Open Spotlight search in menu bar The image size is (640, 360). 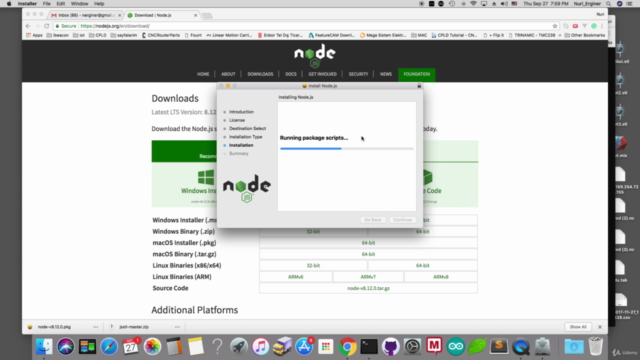[x=609, y=4]
